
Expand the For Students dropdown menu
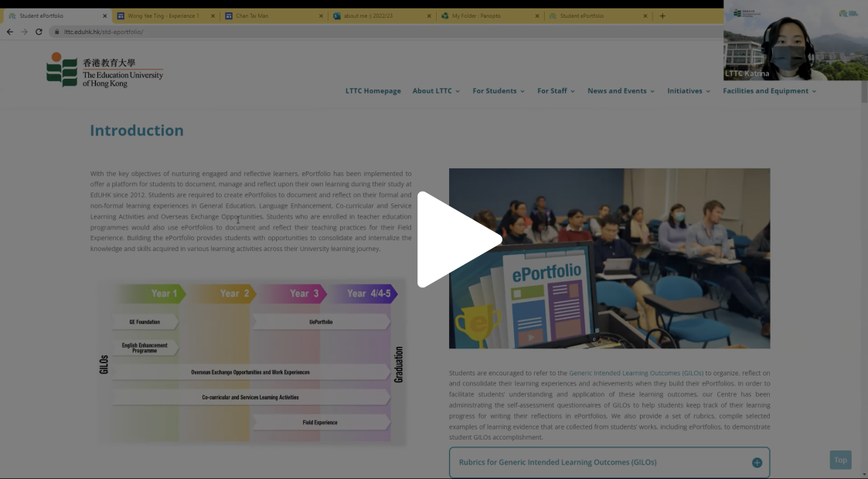[x=499, y=91]
